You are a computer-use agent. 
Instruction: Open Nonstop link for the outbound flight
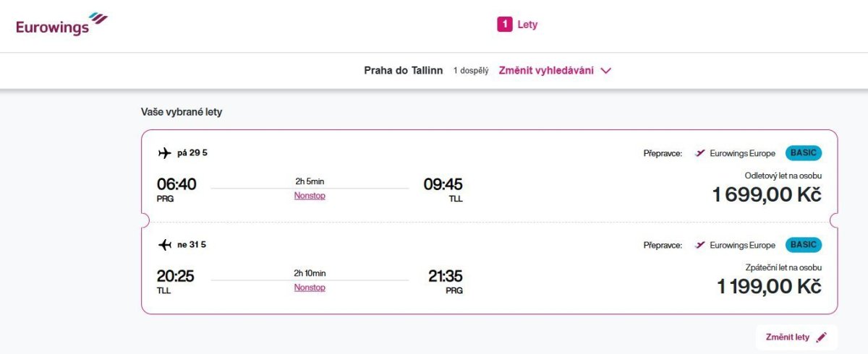(x=310, y=196)
